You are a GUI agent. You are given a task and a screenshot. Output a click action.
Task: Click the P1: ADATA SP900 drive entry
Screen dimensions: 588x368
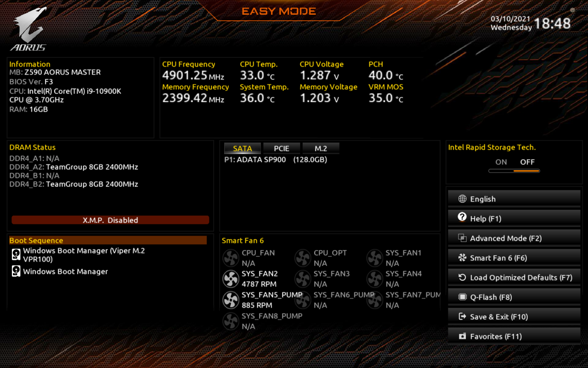pyautogui.click(x=276, y=160)
